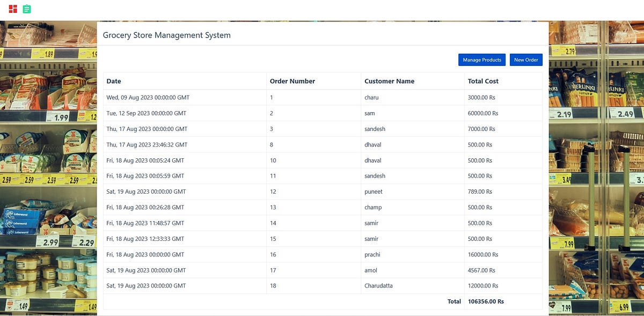Click order row for customer charu
The height and width of the screenshot is (316, 644).
[322, 97]
